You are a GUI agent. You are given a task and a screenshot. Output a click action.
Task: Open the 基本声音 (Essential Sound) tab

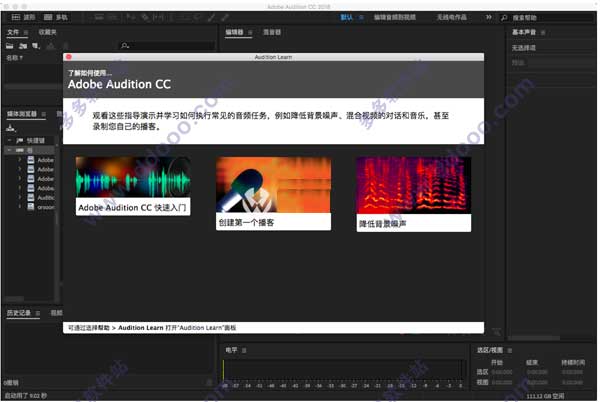tap(524, 32)
